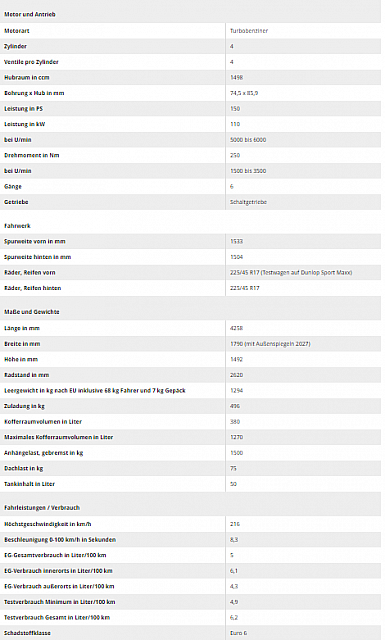
Task: Click the 'Testverbrauch Gesamt' row label
Action: [57, 618]
